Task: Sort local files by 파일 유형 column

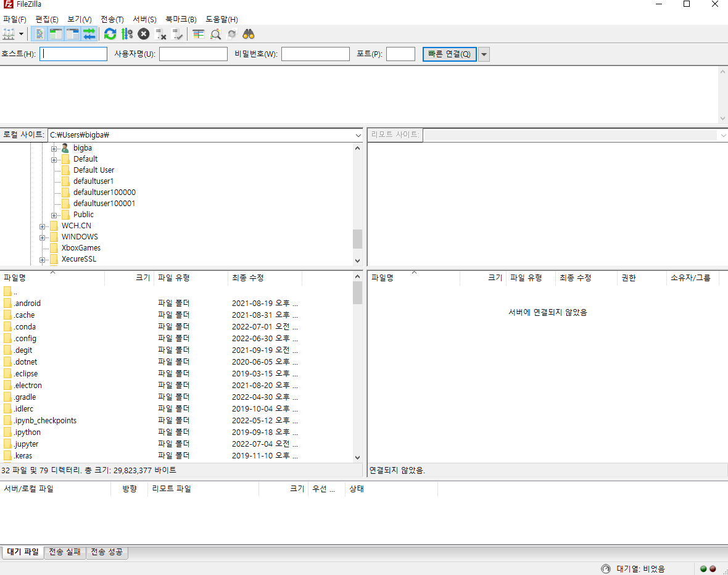Action: coord(191,278)
